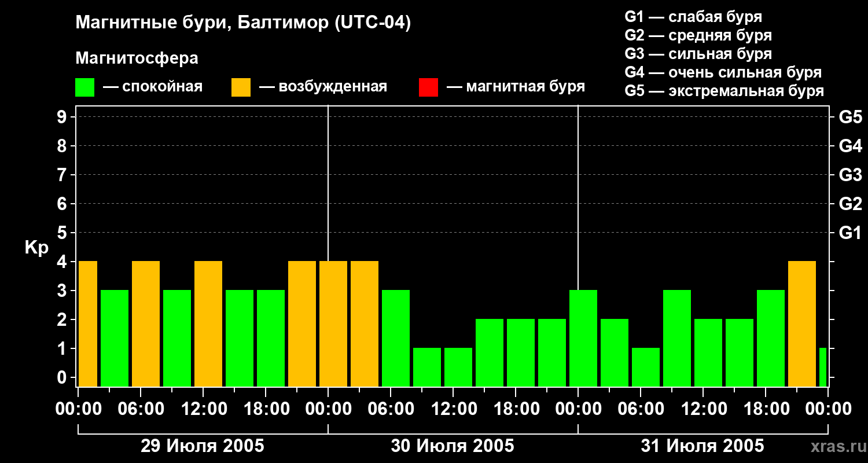The height and width of the screenshot is (463, 868).
Task: Click the orange Kp 4 bar at 21:00 on 29 July
Action: [302, 324]
